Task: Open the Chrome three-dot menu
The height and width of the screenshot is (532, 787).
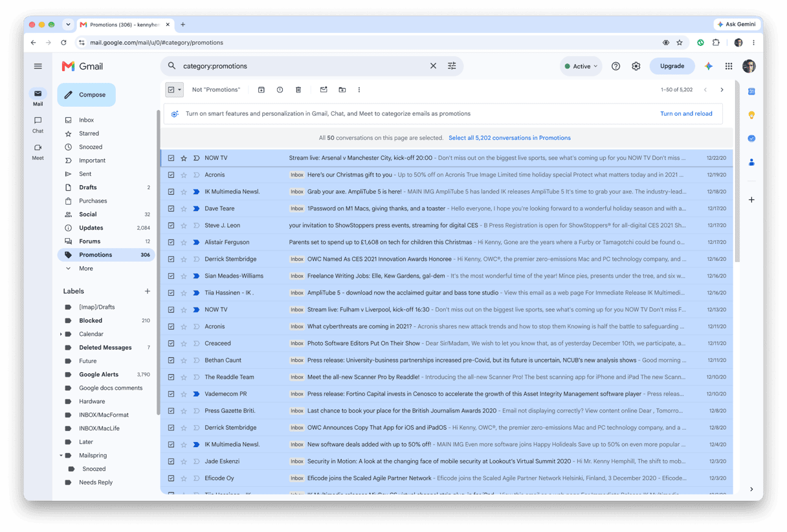Action: point(753,43)
